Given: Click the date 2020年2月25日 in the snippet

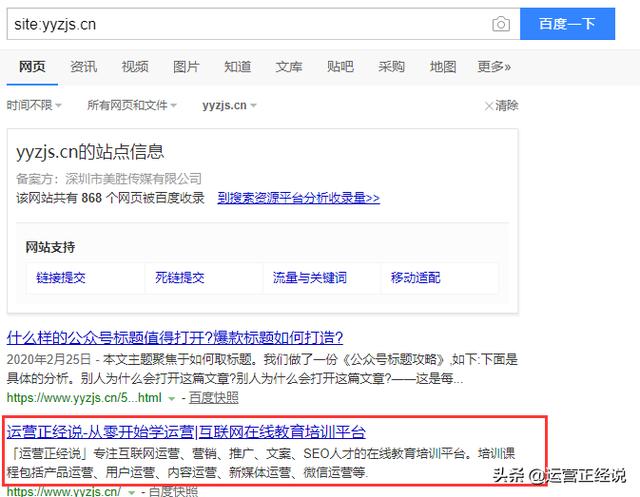Looking at the screenshot, I should point(49,359).
